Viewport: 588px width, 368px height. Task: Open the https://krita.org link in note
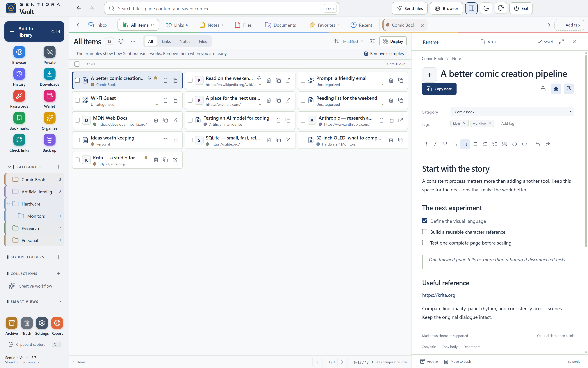(x=439, y=295)
